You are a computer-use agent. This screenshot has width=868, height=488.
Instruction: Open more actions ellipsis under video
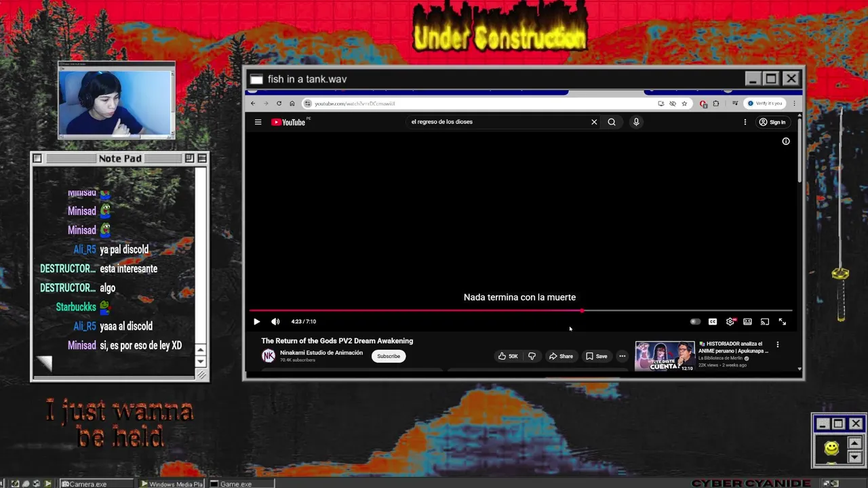pos(622,356)
